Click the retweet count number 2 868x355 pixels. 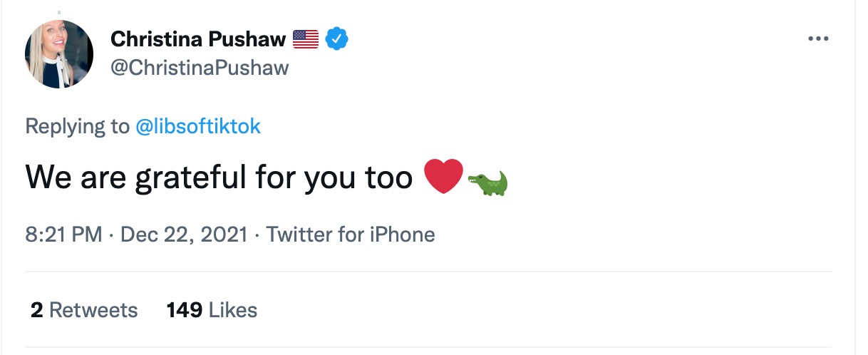(x=36, y=310)
